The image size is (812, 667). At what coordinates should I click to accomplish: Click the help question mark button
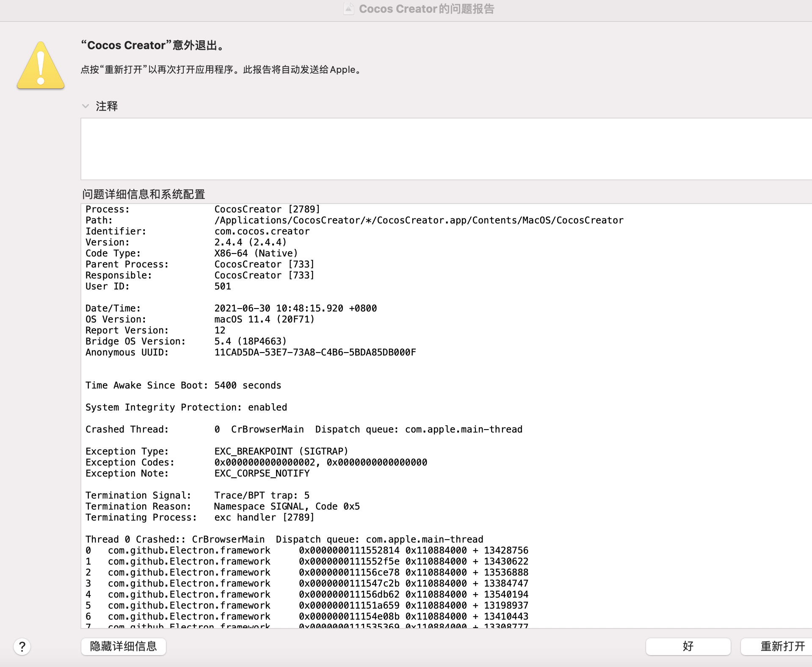click(x=22, y=646)
